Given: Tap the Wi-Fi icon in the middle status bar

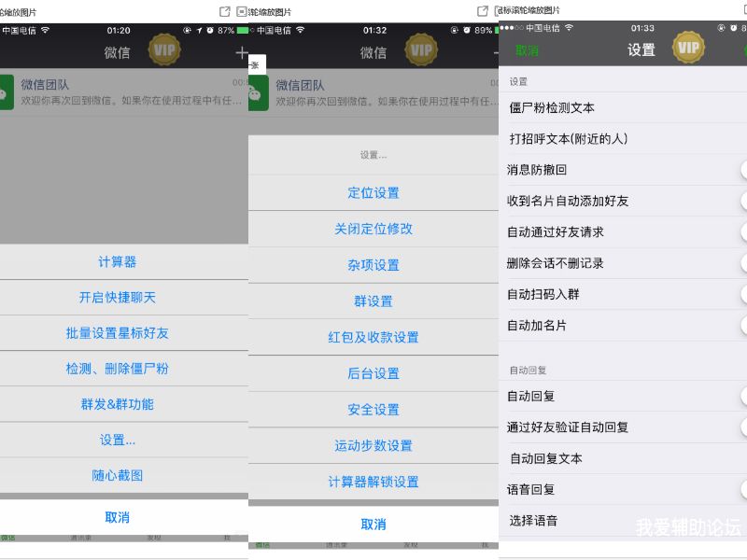Looking at the screenshot, I should [x=300, y=30].
